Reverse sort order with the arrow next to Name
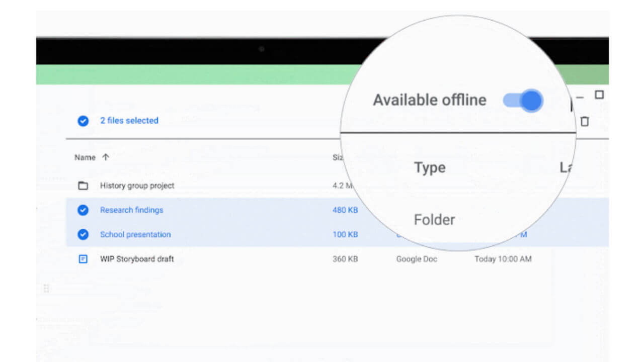Viewport: 644px width, 362px height. tap(106, 157)
